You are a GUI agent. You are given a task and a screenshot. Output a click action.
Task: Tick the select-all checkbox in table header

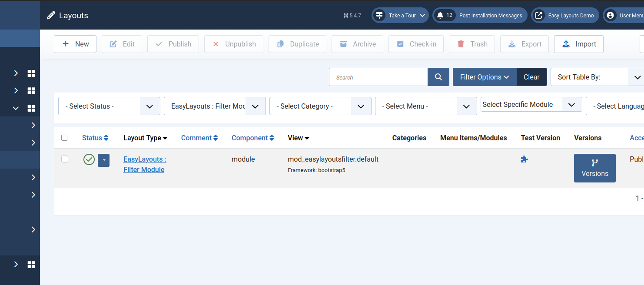point(64,138)
